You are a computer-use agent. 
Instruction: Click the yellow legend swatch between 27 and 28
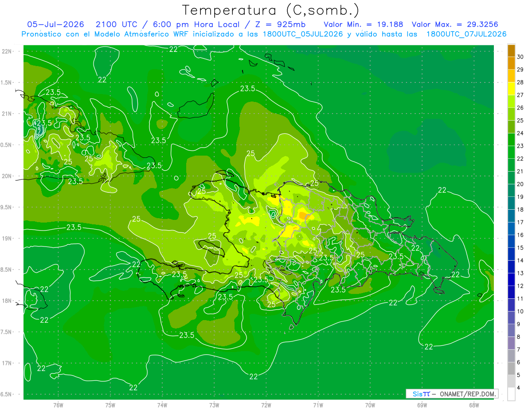pos(511,88)
